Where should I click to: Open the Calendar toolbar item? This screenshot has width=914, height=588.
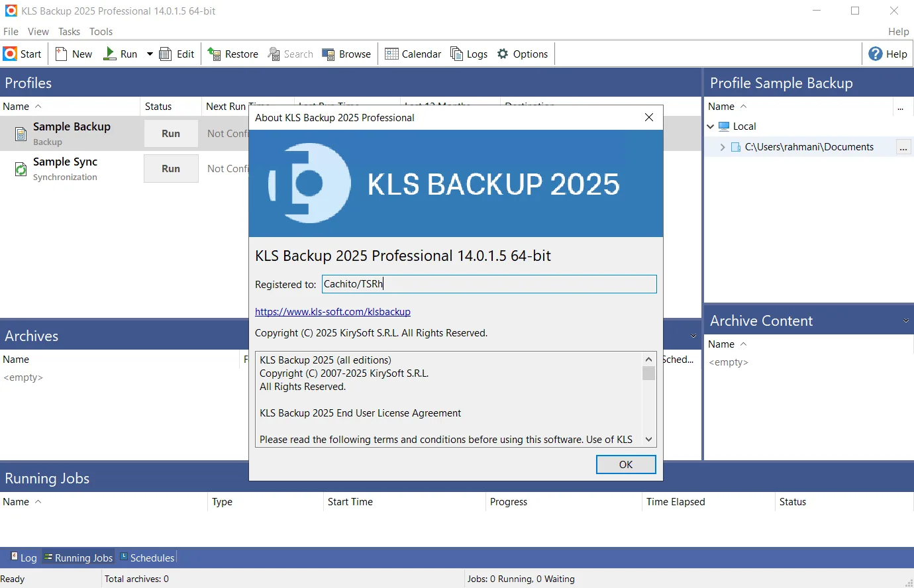413,54
